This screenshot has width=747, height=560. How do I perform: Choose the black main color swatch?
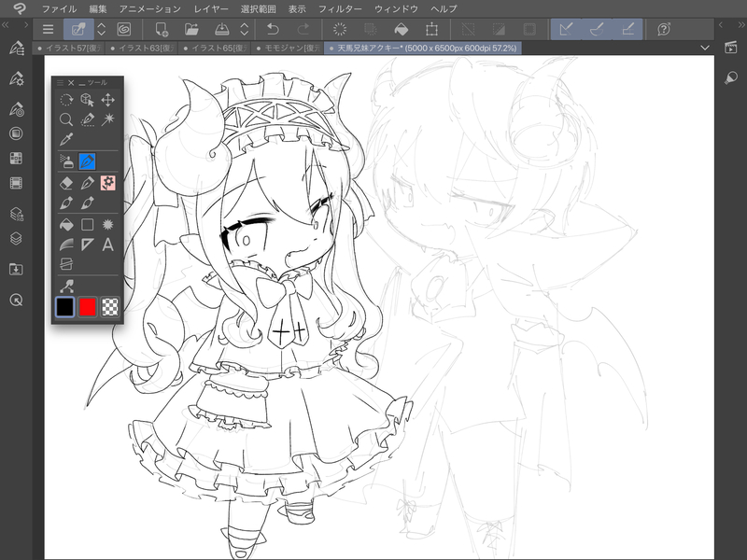64,307
